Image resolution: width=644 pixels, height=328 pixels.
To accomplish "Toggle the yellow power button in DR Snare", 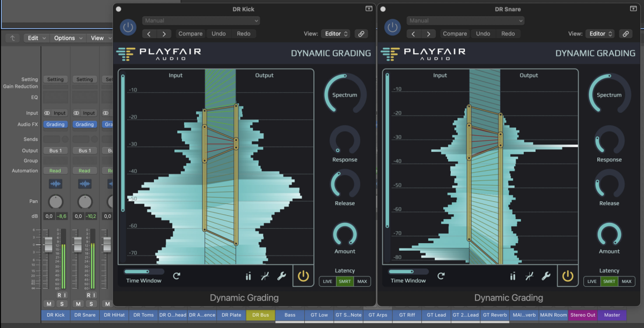I will click(568, 276).
